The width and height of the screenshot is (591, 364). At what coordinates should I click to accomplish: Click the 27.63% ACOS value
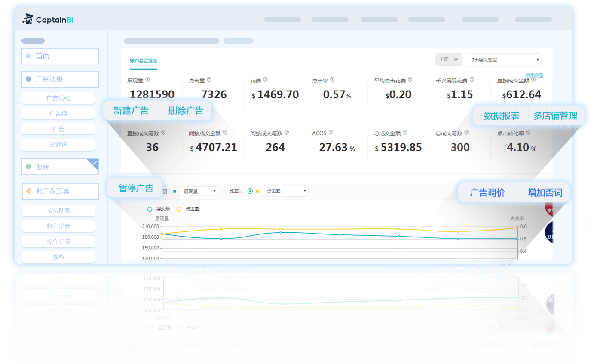337,148
